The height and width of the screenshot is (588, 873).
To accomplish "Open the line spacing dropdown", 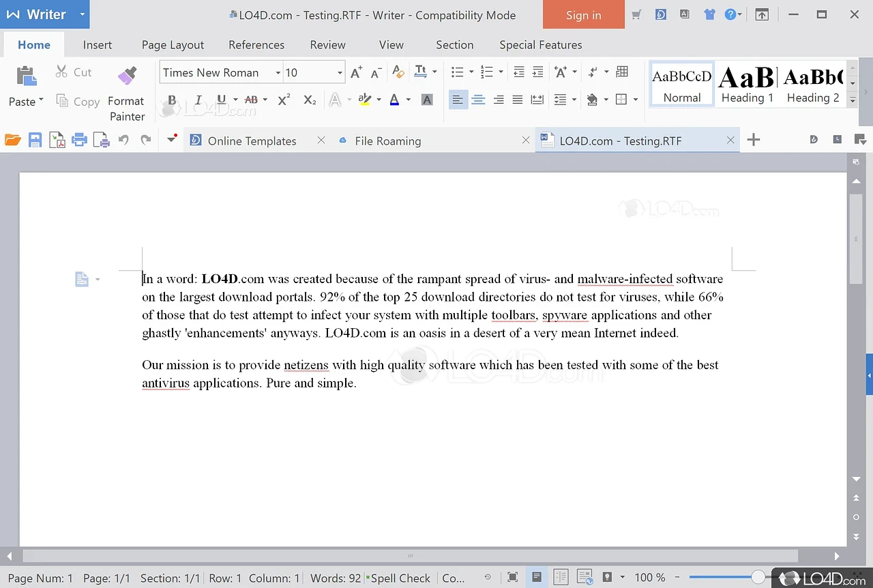I will (575, 99).
